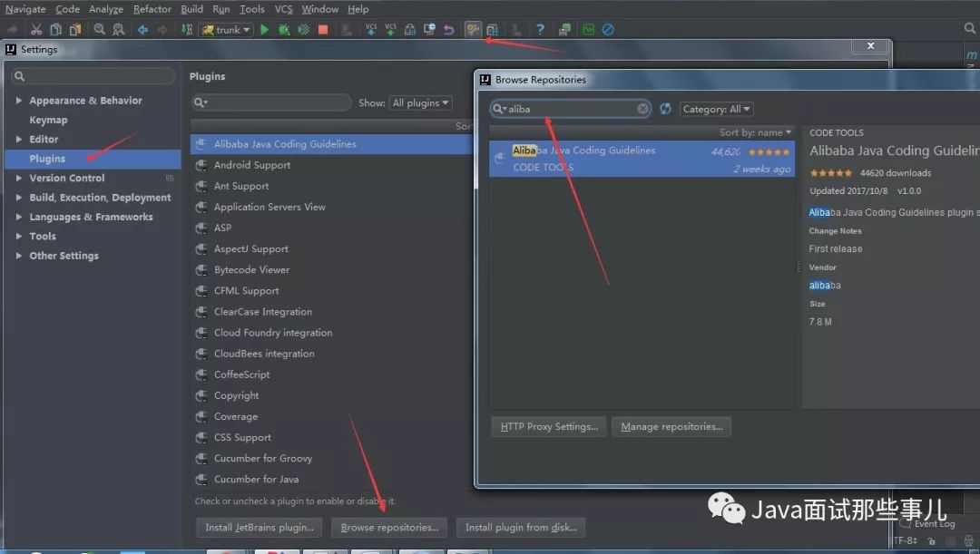
Task: Select CoffeeScript plugin row
Action: [332, 374]
